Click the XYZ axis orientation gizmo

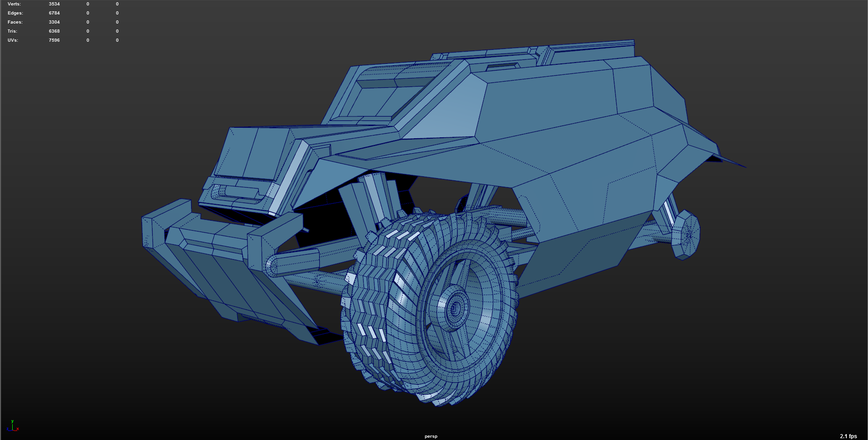[12, 426]
